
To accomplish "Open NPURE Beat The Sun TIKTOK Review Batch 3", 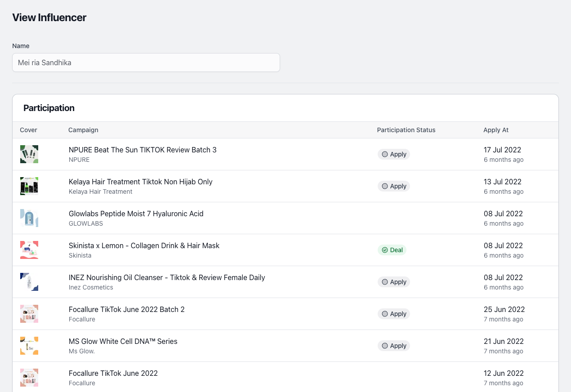I will (x=143, y=150).
